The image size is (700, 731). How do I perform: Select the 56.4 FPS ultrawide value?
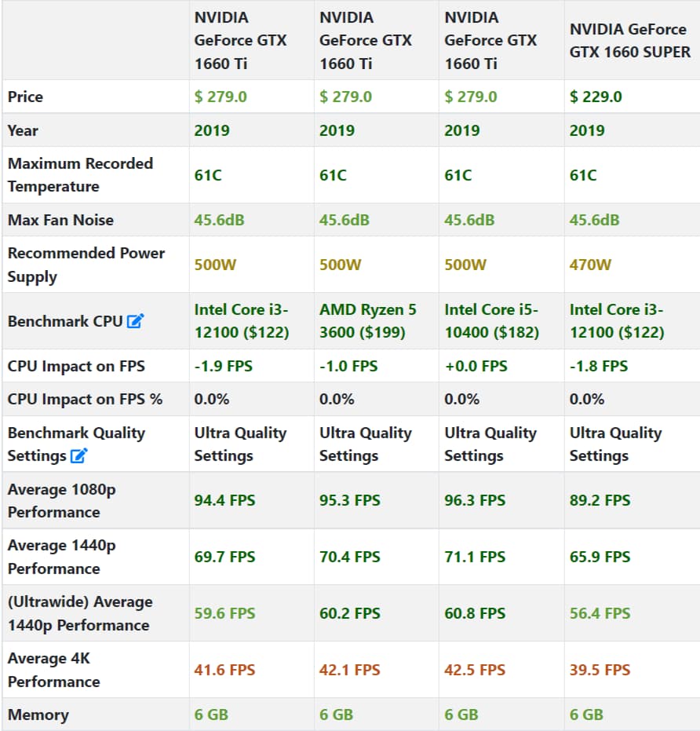click(600, 613)
